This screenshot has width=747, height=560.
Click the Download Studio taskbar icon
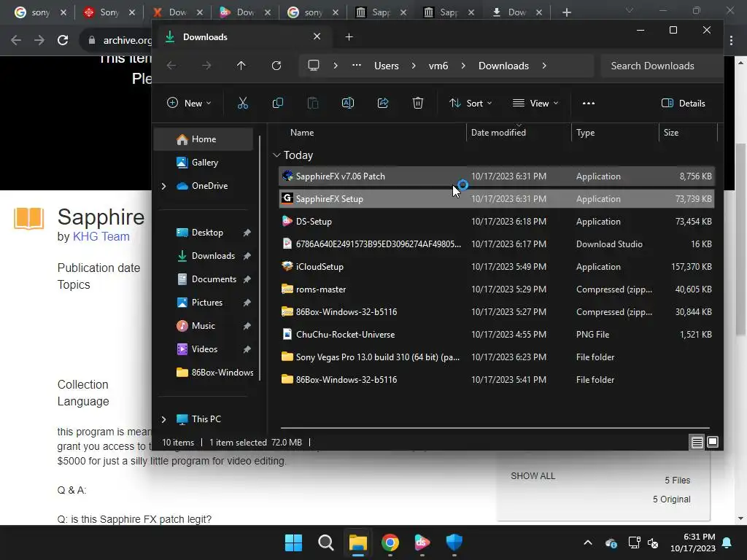(422, 542)
